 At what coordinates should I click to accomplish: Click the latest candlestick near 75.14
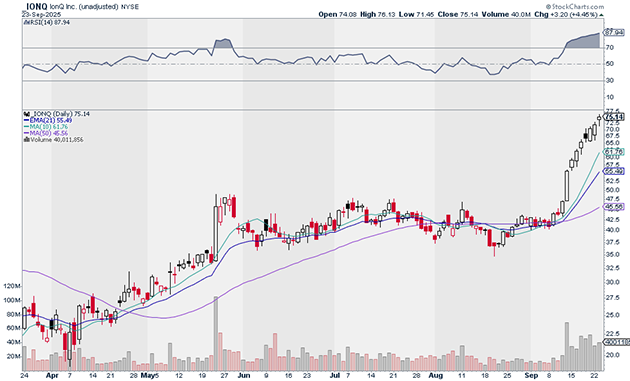(x=599, y=118)
